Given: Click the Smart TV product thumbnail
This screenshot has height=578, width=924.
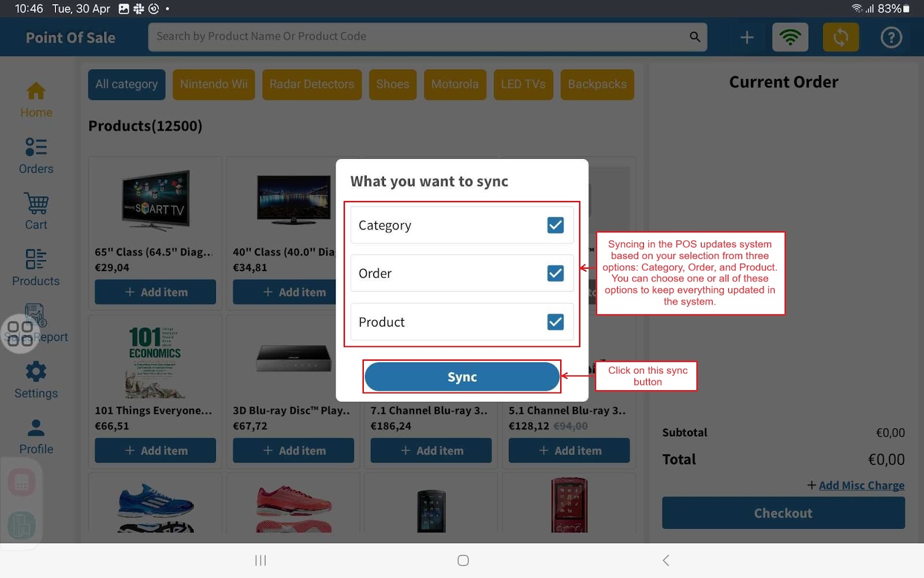Looking at the screenshot, I should [x=155, y=200].
